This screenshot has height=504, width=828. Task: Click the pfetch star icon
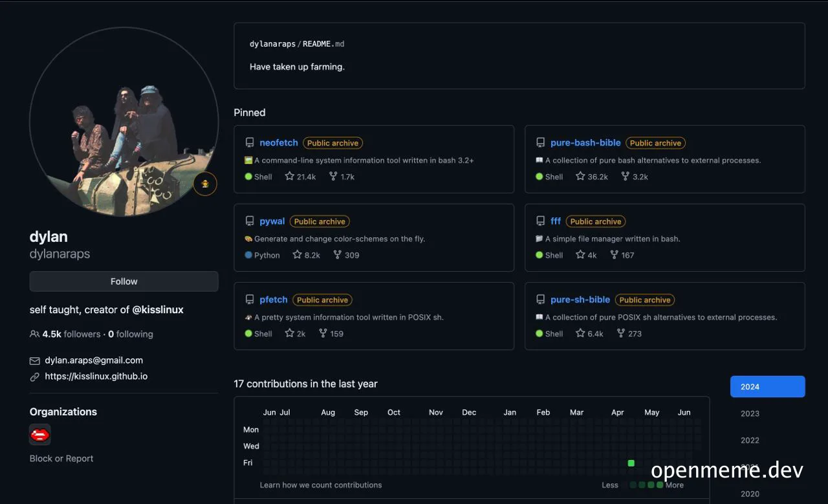tap(290, 333)
